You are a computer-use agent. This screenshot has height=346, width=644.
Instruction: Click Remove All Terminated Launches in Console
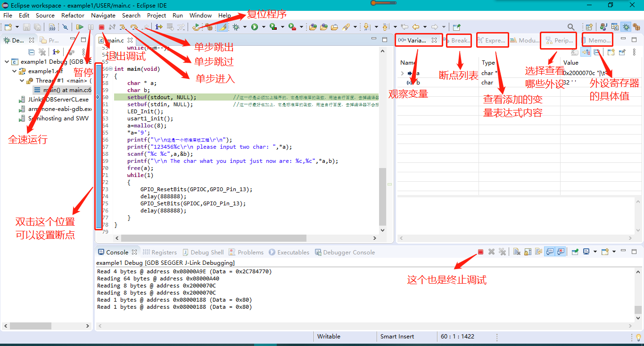point(502,252)
